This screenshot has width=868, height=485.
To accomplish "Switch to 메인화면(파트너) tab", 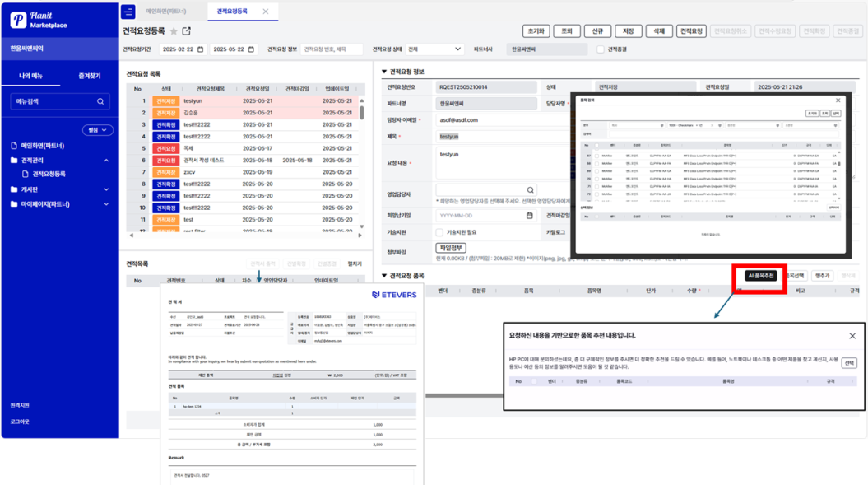I will pyautogui.click(x=165, y=11).
